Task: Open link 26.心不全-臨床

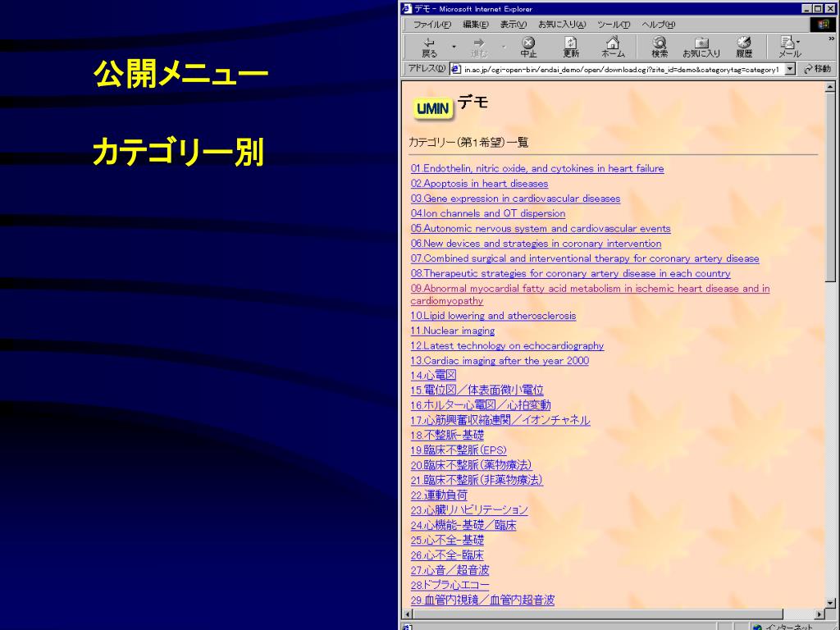Action: 447,555
